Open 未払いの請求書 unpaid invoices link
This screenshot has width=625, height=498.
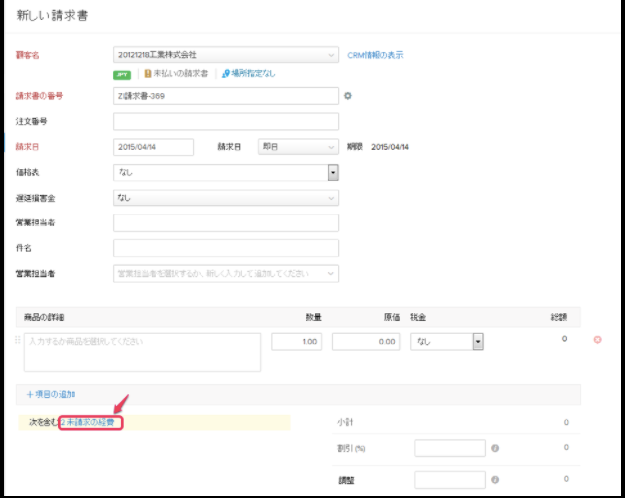(176, 73)
